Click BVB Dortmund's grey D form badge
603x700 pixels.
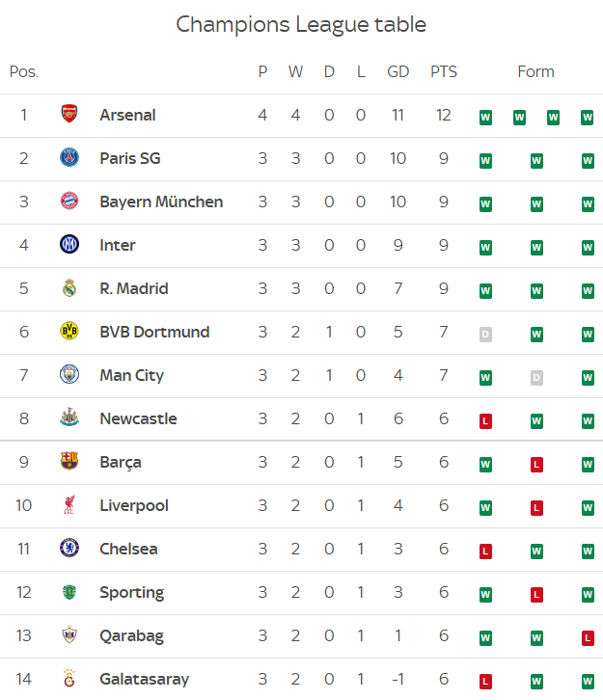tap(485, 335)
